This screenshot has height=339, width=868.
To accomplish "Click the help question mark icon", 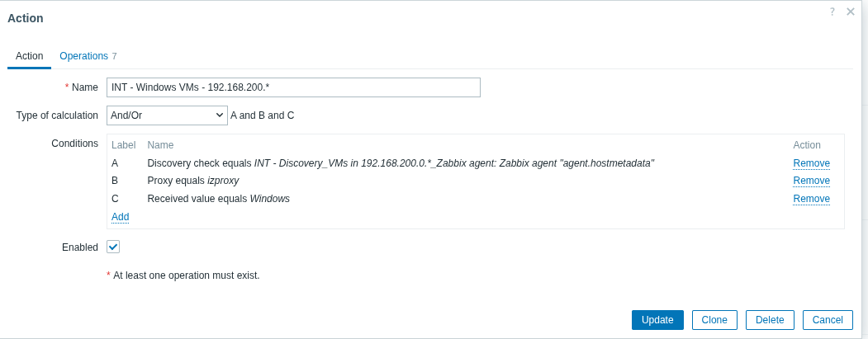I will click(832, 12).
